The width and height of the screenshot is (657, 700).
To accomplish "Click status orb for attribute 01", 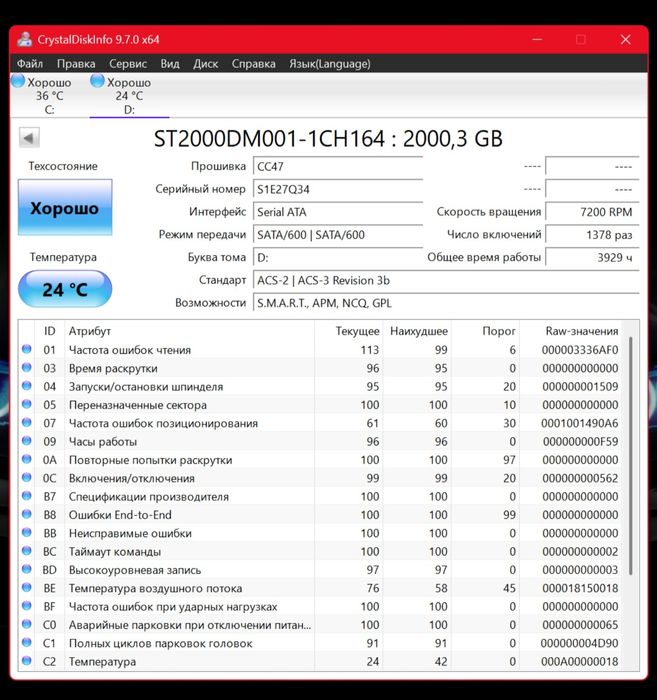I will tap(26, 349).
